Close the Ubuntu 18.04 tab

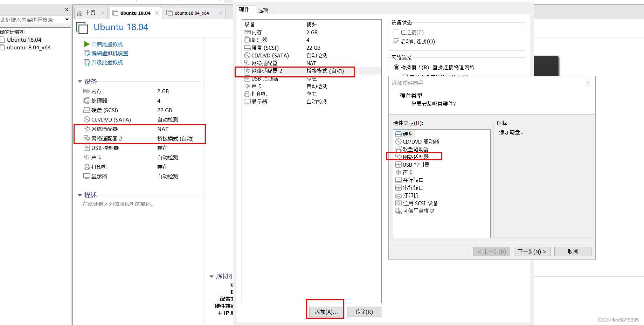coord(157,13)
